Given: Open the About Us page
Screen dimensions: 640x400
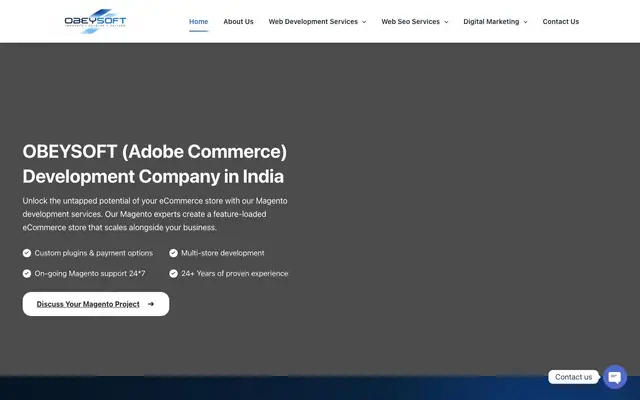Looking at the screenshot, I should tap(238, 22).
